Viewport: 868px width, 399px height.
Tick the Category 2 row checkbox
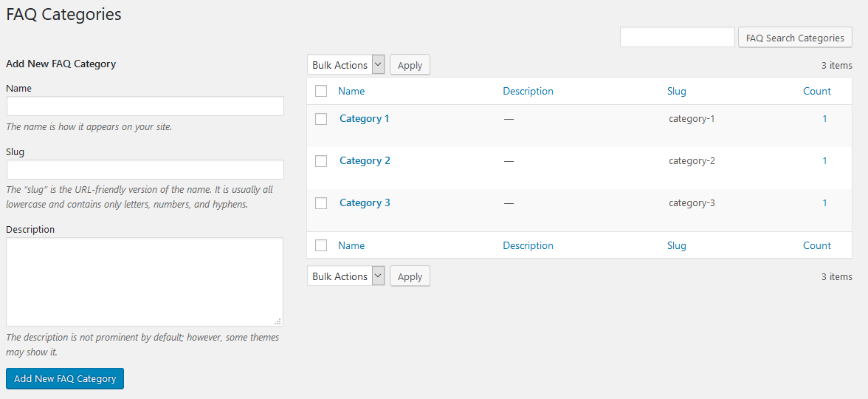[321, 161]
